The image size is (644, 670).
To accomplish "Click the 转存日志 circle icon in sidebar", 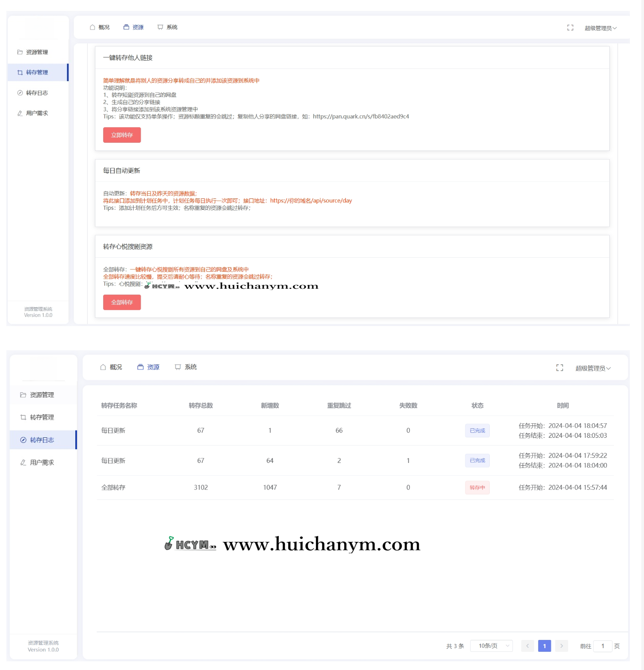I will tap(20, 93).
